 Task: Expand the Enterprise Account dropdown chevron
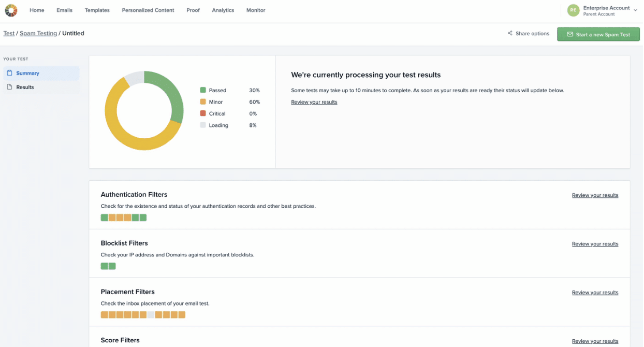(635, 10)
